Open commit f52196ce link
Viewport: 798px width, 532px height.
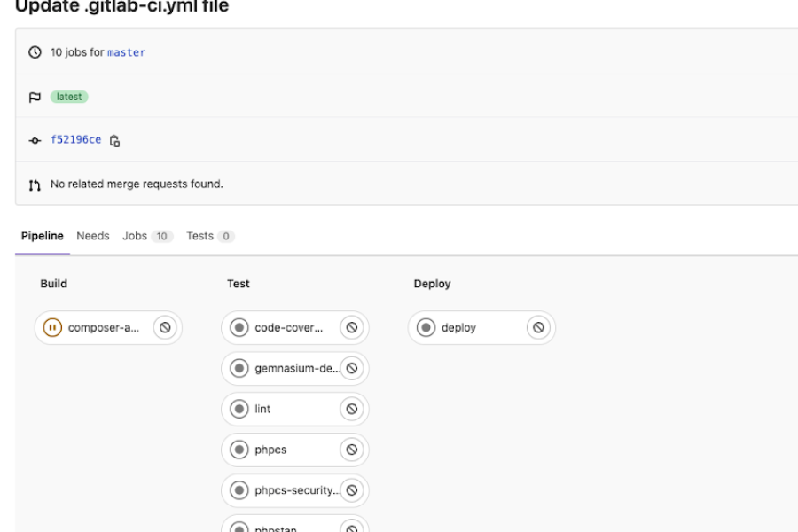point(75,140)
